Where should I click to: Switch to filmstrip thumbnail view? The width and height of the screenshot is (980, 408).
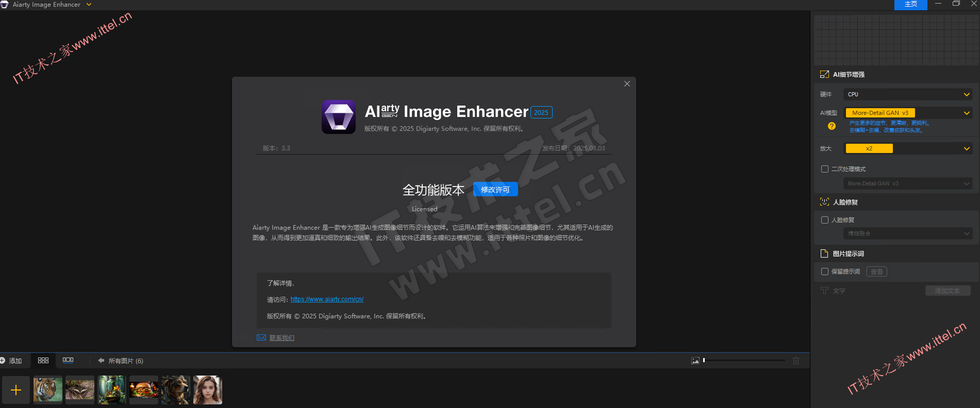click(68, 360)
